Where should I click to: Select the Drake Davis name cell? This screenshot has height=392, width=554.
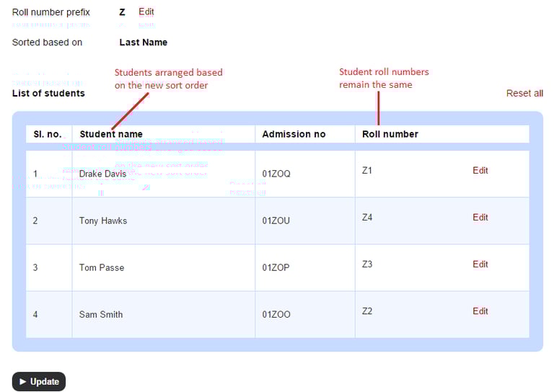tap(102, 174)
